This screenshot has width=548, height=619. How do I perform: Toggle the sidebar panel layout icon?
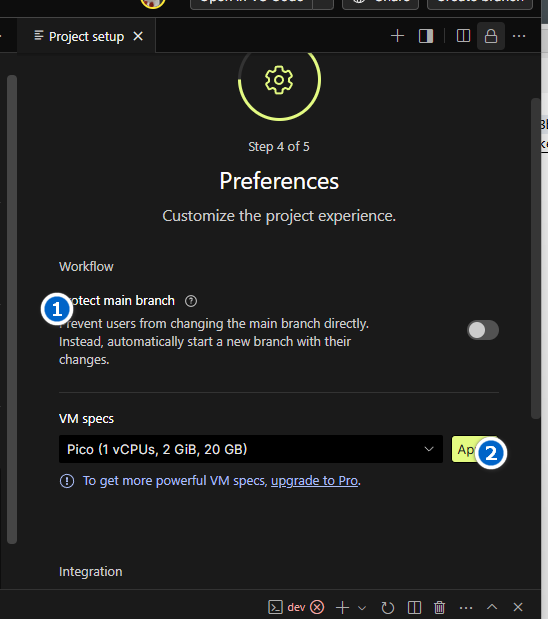click(426, 36)
